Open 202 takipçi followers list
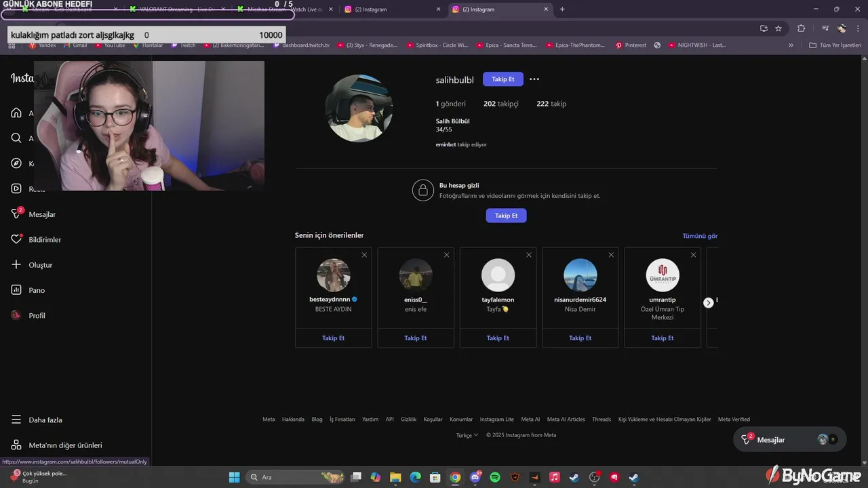 (x=501, y=104)
